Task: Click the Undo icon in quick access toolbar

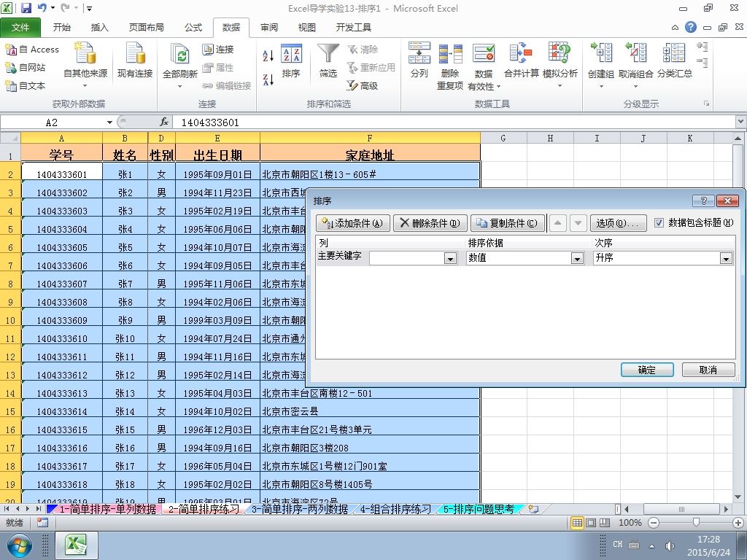Action: coord(42,7)
